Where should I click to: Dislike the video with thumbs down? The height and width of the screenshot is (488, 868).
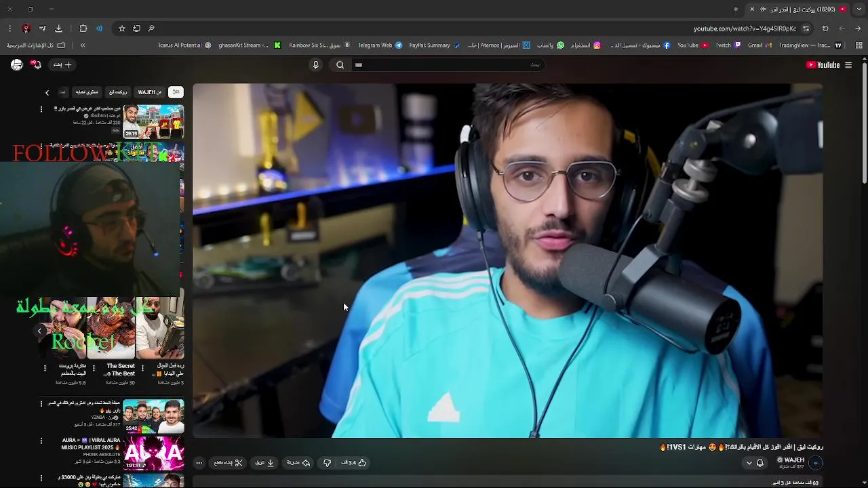(x=327, y=463)
